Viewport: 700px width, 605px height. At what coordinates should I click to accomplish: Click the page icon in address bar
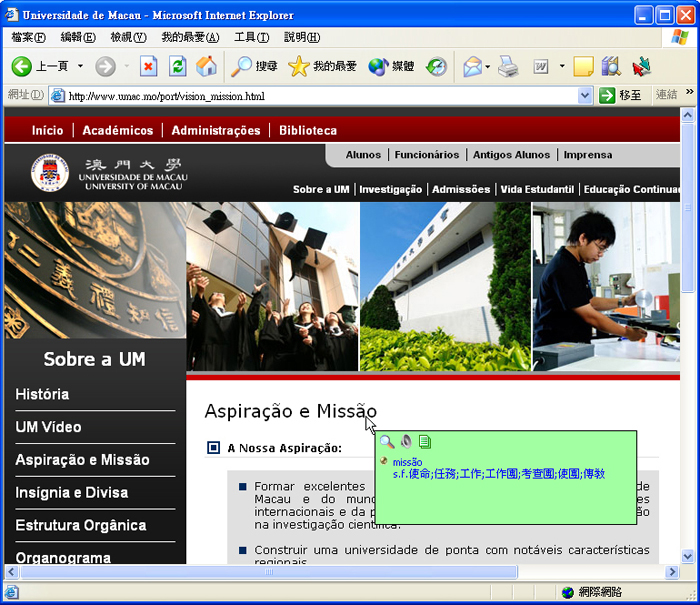click(x=58, y=95)
